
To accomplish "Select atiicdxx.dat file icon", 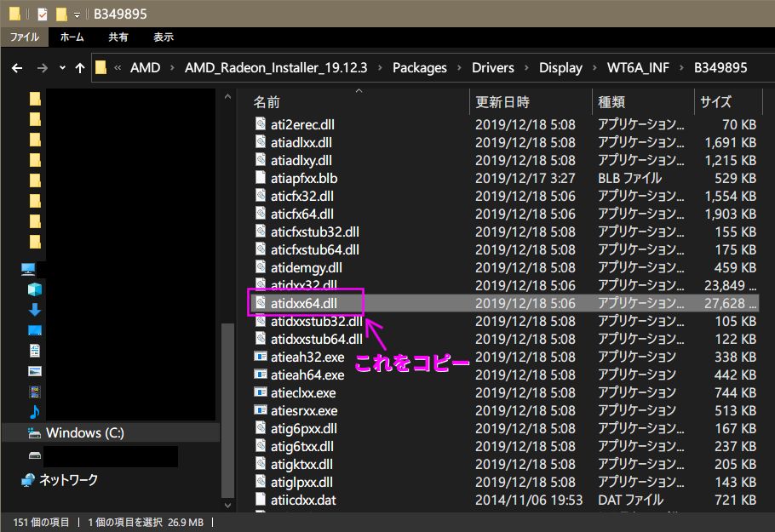I will pos(261,500).
